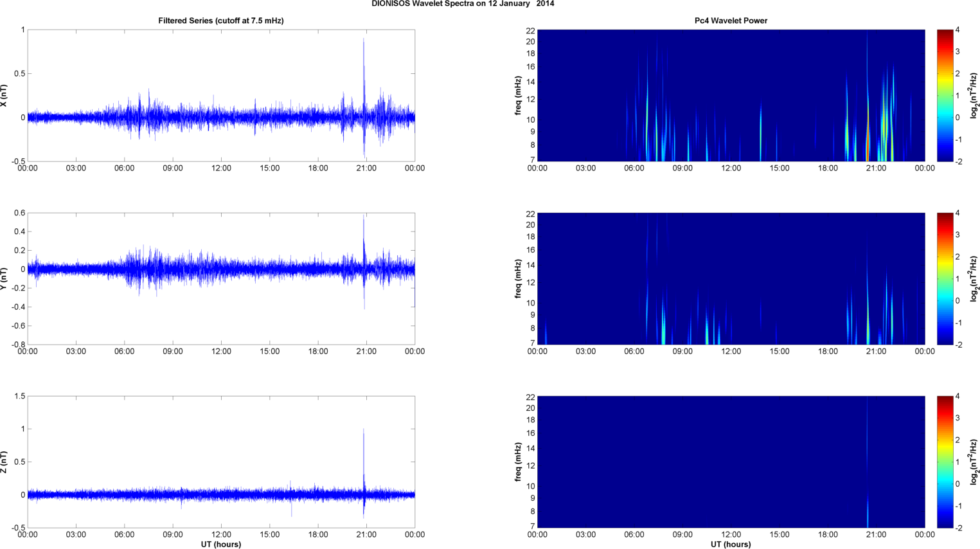Viewport: 980px width, 549px height.
Task: Click the main title "DIONISOS Wavelet Spectra on 12 January 2014"
Action: click(463, 4)
